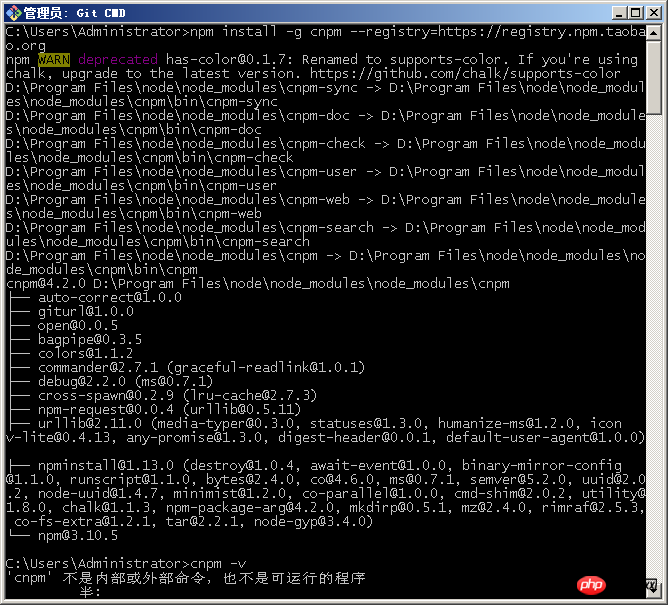
Task: Click 'open@0.0.5' entry
Action: point(78,326)
